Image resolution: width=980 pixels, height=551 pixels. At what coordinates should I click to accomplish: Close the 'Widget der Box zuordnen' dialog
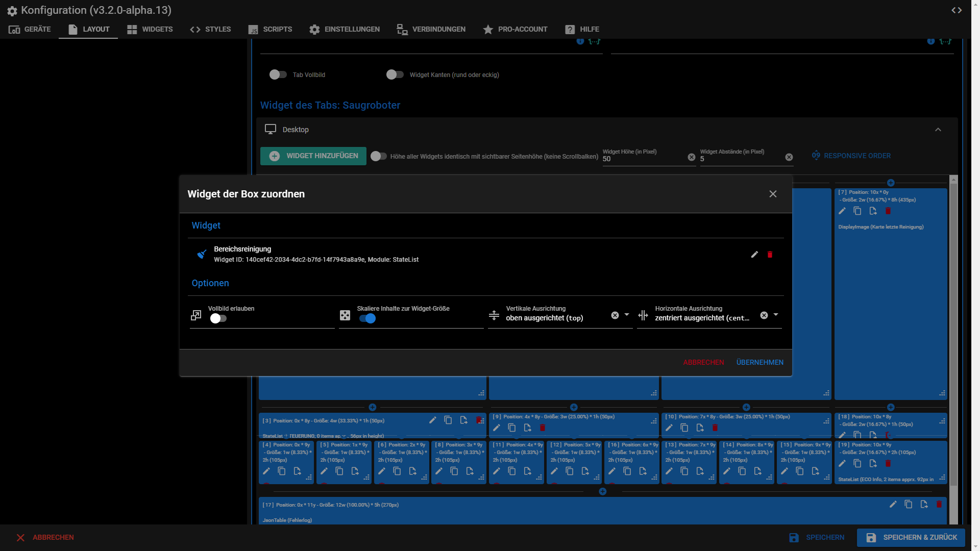[773, 194]
